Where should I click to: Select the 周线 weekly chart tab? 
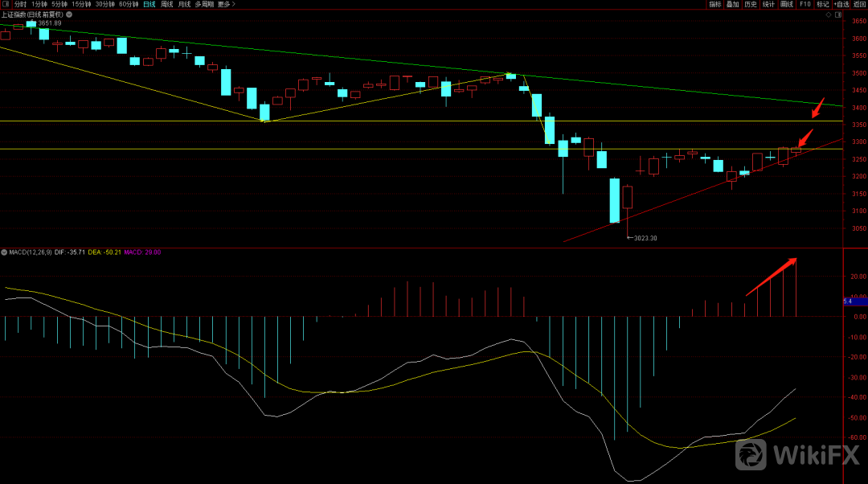click(167, 4)
